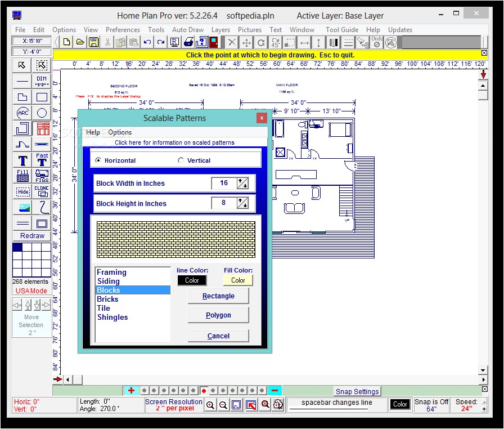504x429 pixels.
Task: Select the ARC drawing tool
Action: pos(23,113)
